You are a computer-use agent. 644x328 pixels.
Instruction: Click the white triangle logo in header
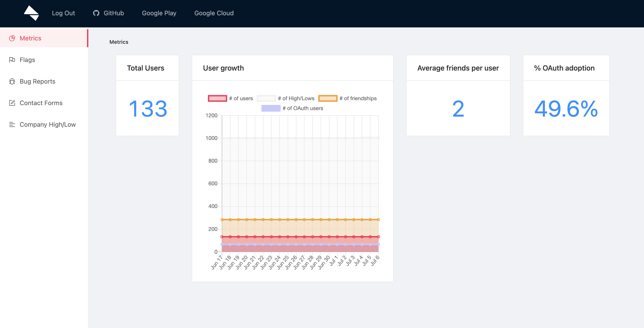31,13
